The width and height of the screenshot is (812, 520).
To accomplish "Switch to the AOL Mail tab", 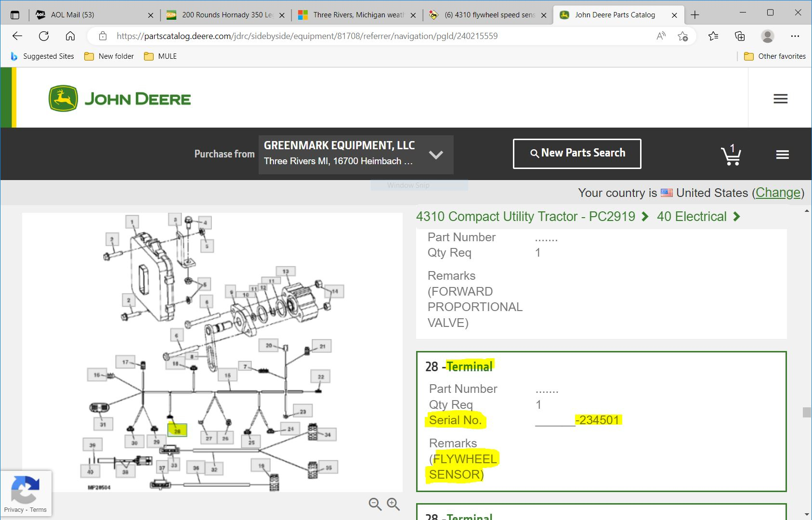I will point(72,15).
